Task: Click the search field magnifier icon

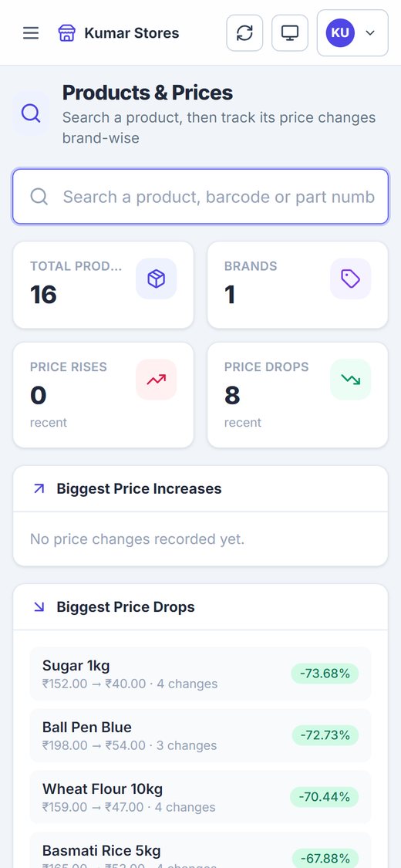Action: (x=39, y=197)
